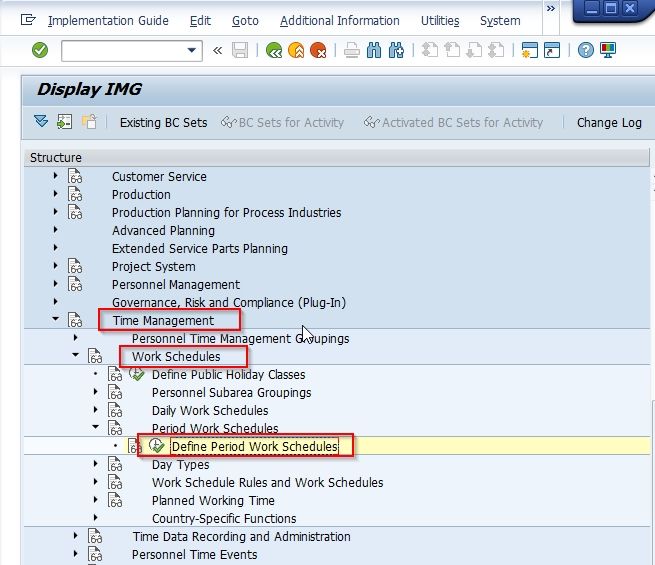The image size is (655, 565).
Task: Open documentation icon for Customer Service
Action: (x=75, y=176)
